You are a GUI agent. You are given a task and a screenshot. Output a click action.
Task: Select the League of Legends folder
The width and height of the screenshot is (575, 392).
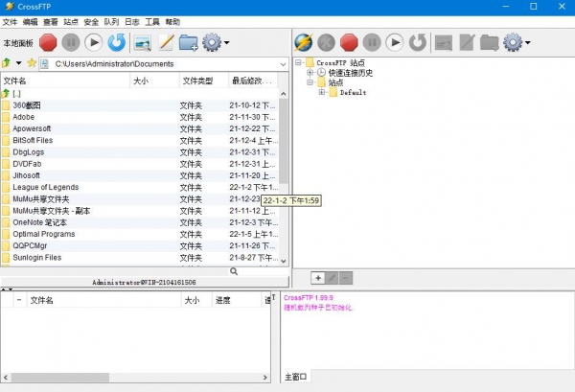[x=139, y=188]
